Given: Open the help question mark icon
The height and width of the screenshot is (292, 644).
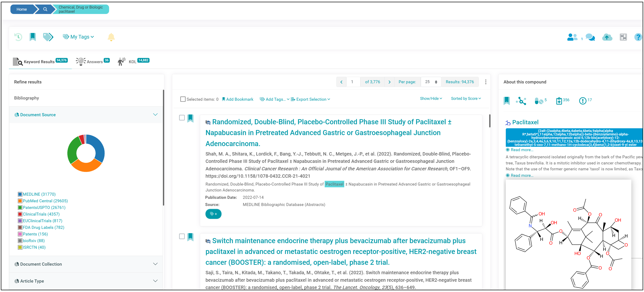Looking at the screenshot, I should [638, 37].
